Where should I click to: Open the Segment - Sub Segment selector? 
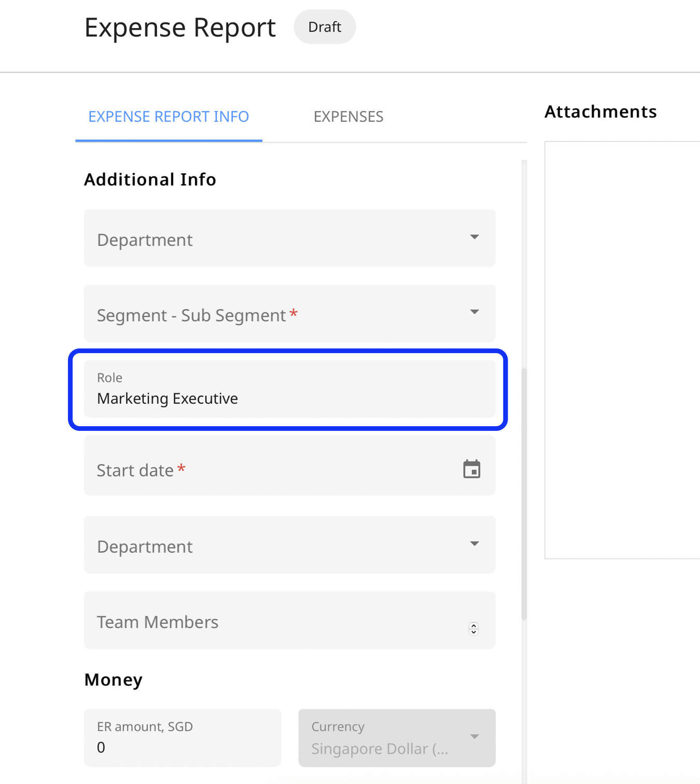[289, 314]
